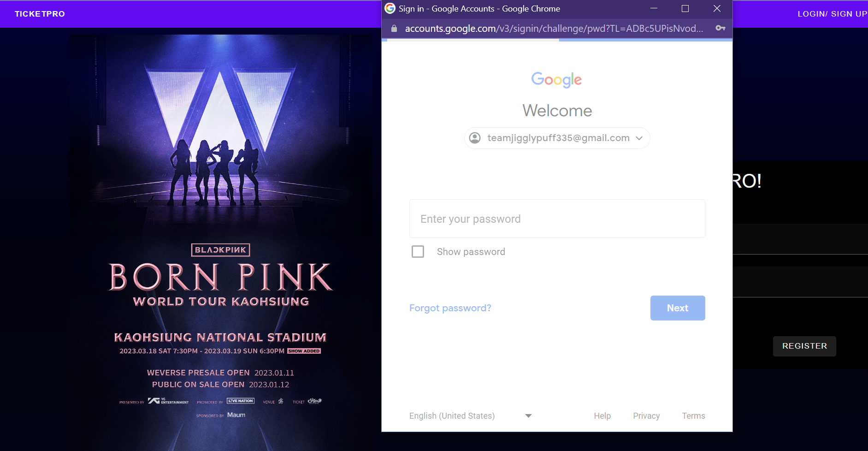Click the avatar icon beside the email address
The height and width of the screenshot is (451, 868).
click(x=475, y=137)
